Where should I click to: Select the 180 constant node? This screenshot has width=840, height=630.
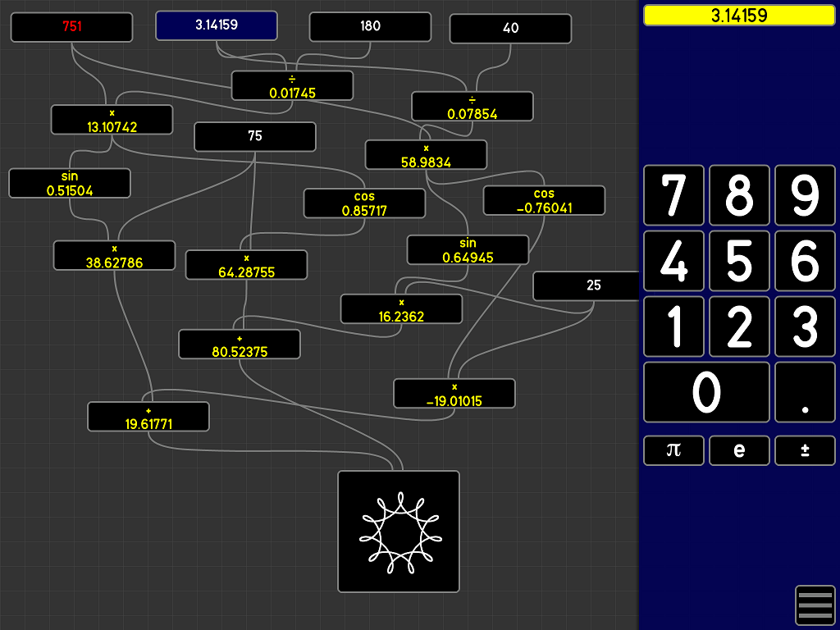coord(370,26)
